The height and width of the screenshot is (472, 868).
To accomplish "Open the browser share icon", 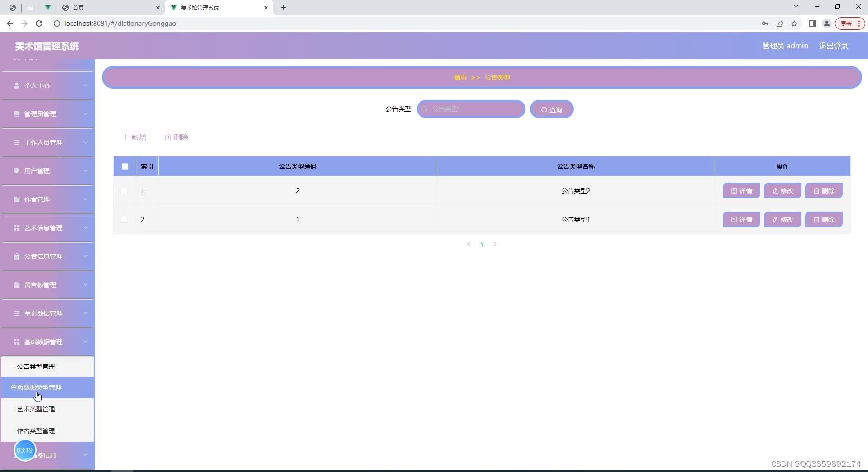I will [780, 24].
